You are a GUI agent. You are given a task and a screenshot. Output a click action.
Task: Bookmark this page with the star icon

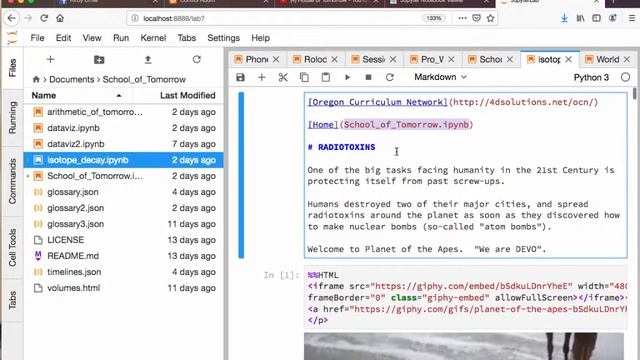point(490,18)
